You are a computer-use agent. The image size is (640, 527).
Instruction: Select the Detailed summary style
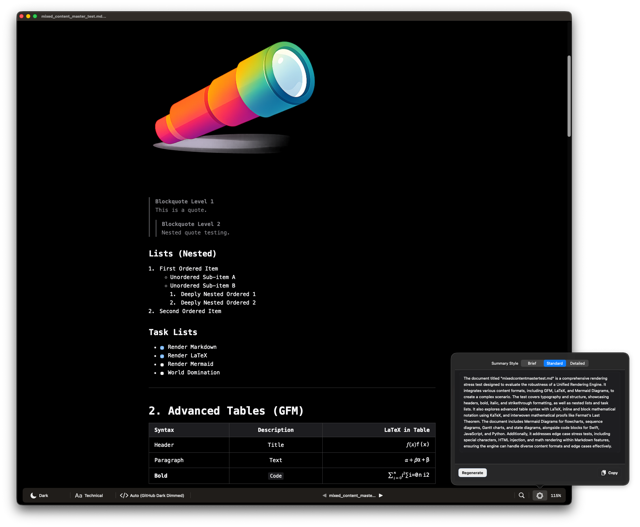[x=577, y=363]
